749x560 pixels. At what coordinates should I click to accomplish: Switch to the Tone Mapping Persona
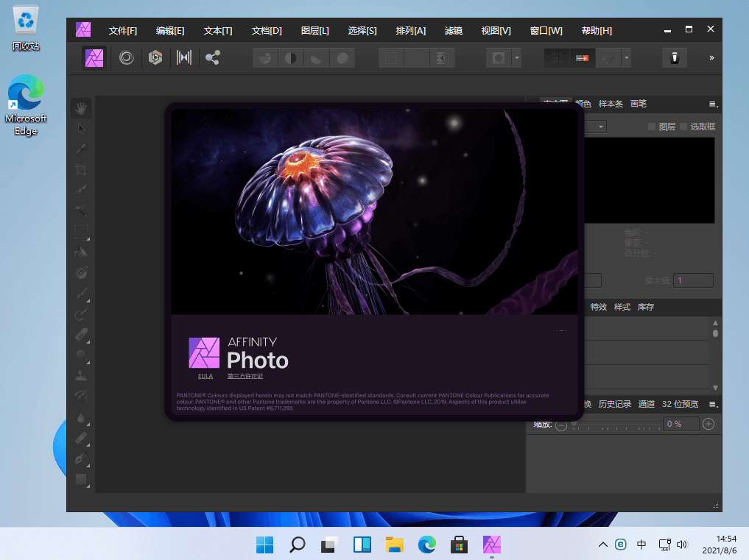(x=184, y=58)
